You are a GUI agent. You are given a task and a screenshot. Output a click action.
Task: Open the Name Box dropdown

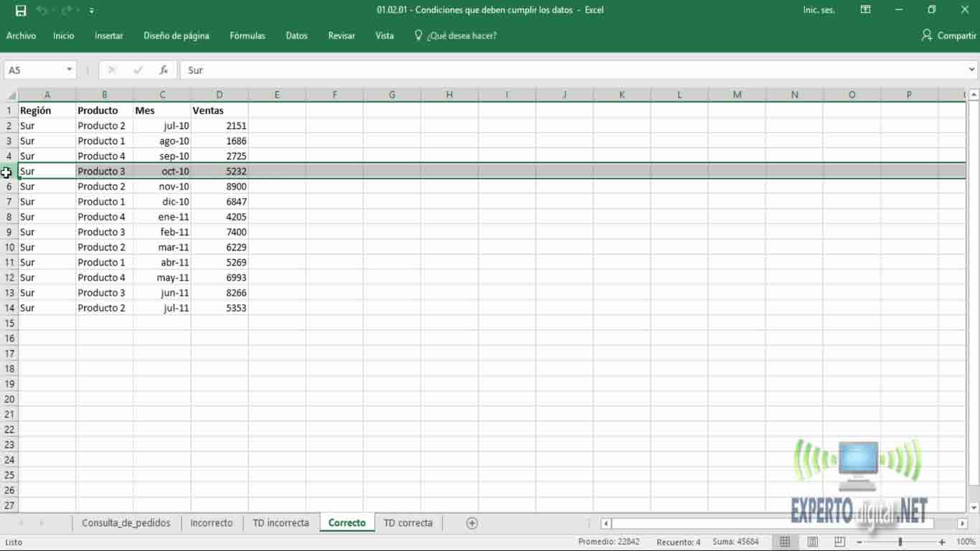[69, 70]
